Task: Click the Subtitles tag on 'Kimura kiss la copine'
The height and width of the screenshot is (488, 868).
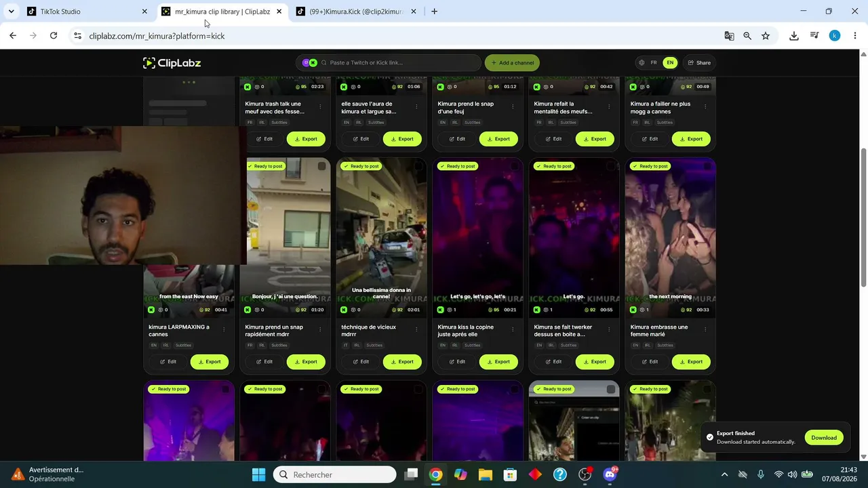Action: pos(472,346)
